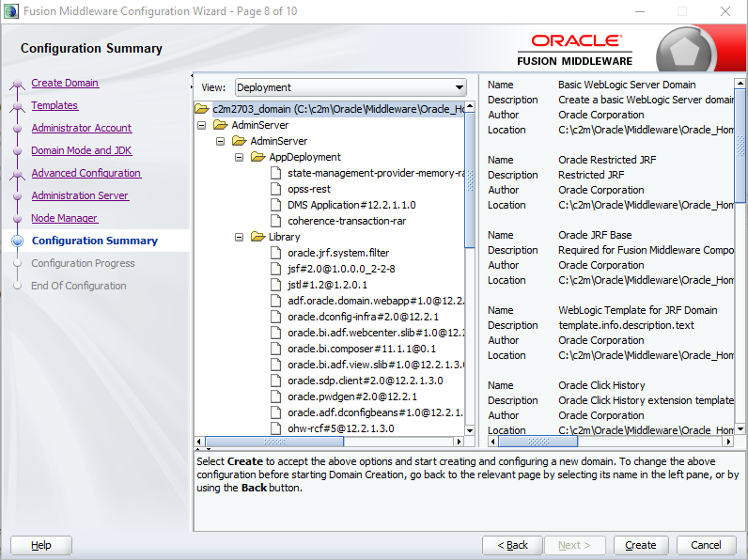Click the deployment tree scroll-up arrow
This screenshot has width=748, height=560.
(470, 106)
